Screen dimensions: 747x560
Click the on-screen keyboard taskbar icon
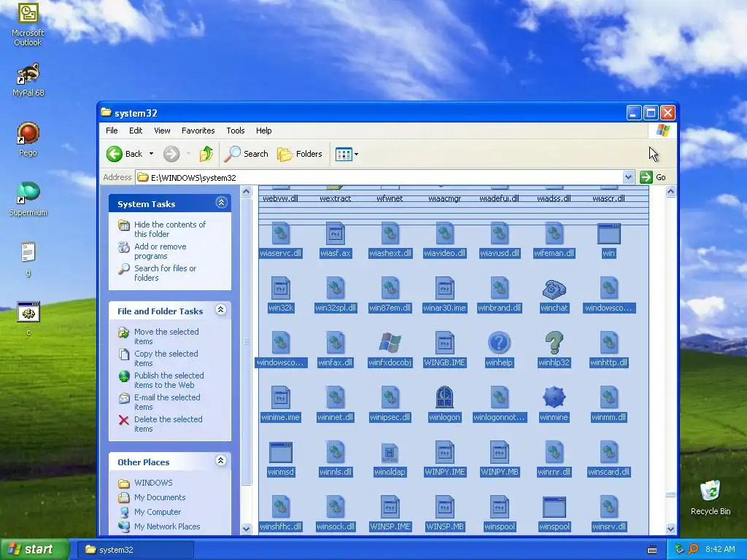(652, 550)
